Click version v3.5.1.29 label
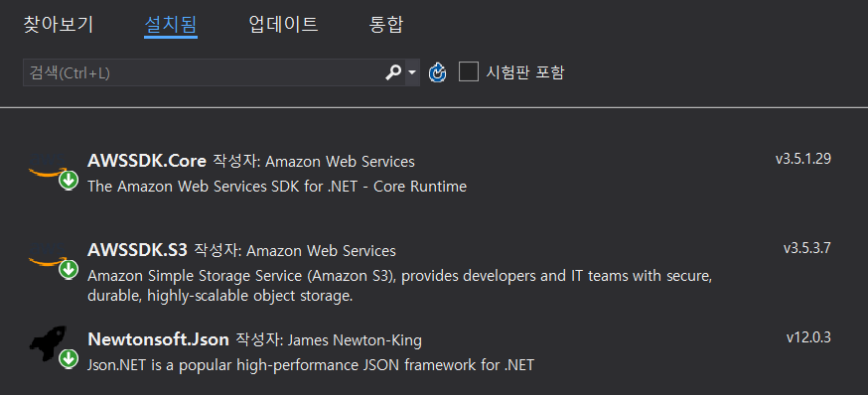 pyautogui.click(x=803, y=159)
